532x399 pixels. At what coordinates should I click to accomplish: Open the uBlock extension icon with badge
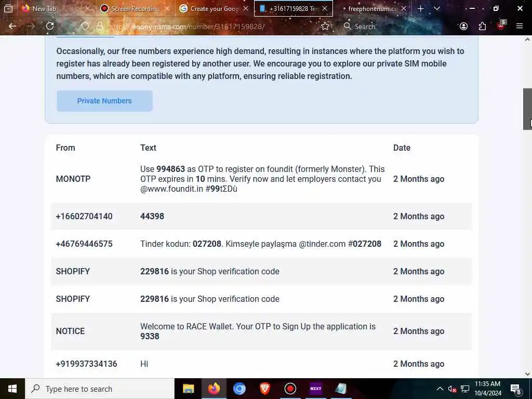(x=501, y=25)
